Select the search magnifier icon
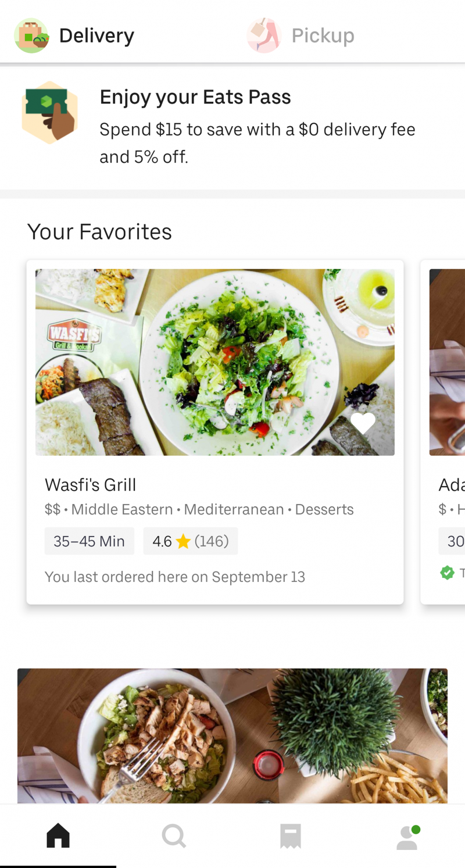 pyautogui.click(x=174, y=836)
